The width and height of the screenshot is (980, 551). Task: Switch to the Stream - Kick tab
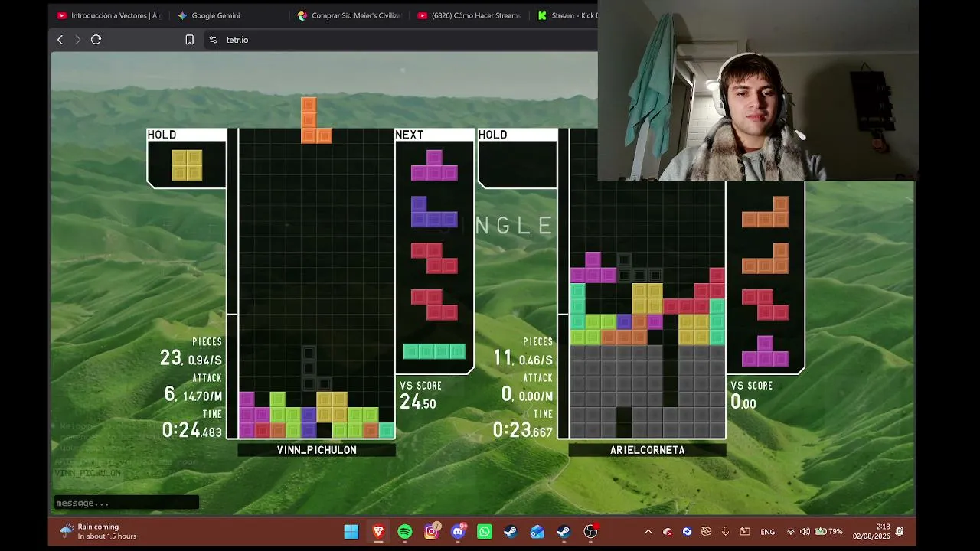(566, 15)
